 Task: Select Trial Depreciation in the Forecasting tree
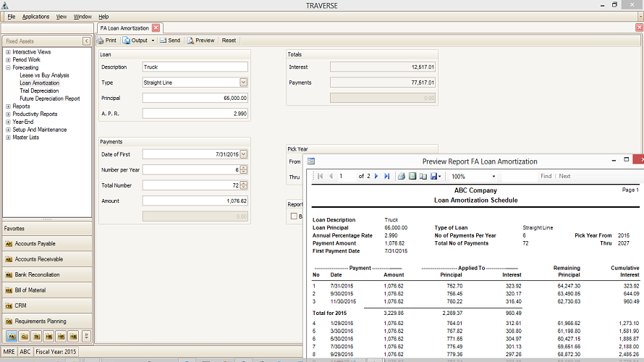[x=39, y=90]
